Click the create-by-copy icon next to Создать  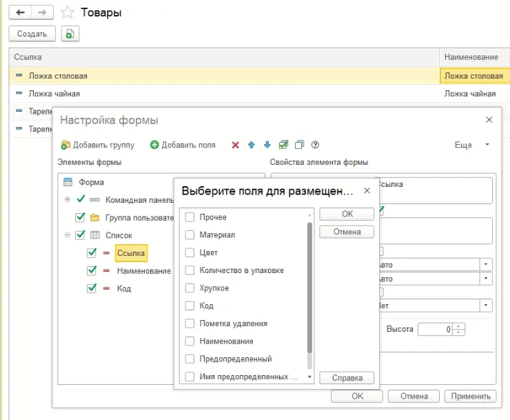(70, 34)
